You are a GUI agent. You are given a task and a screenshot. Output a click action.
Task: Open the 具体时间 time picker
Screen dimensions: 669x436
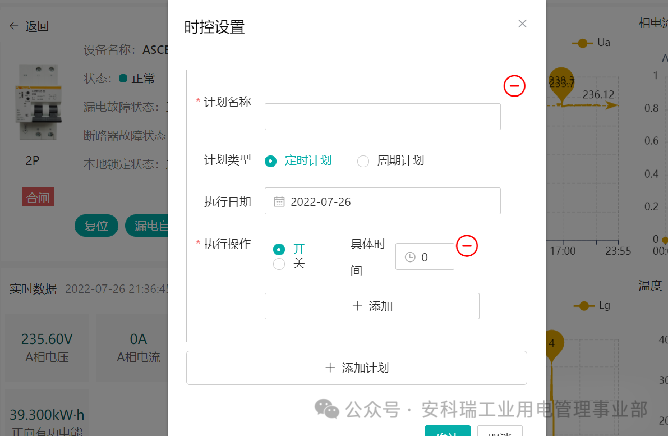(x=424, y=257)
